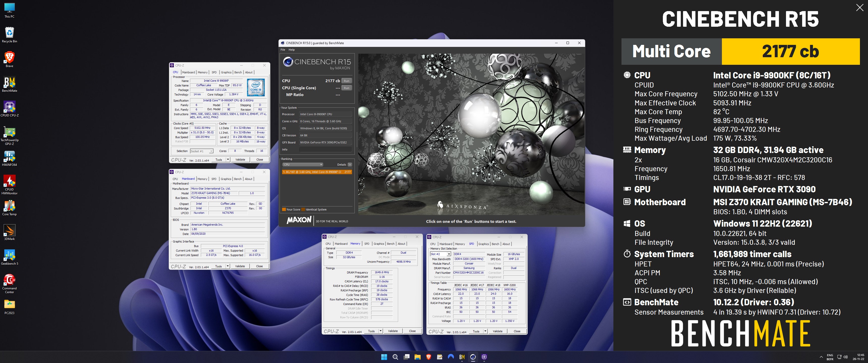Open the 3DMark desktop shortcut
The width and height of the screenshot is (868, 363).
(9, 232)
